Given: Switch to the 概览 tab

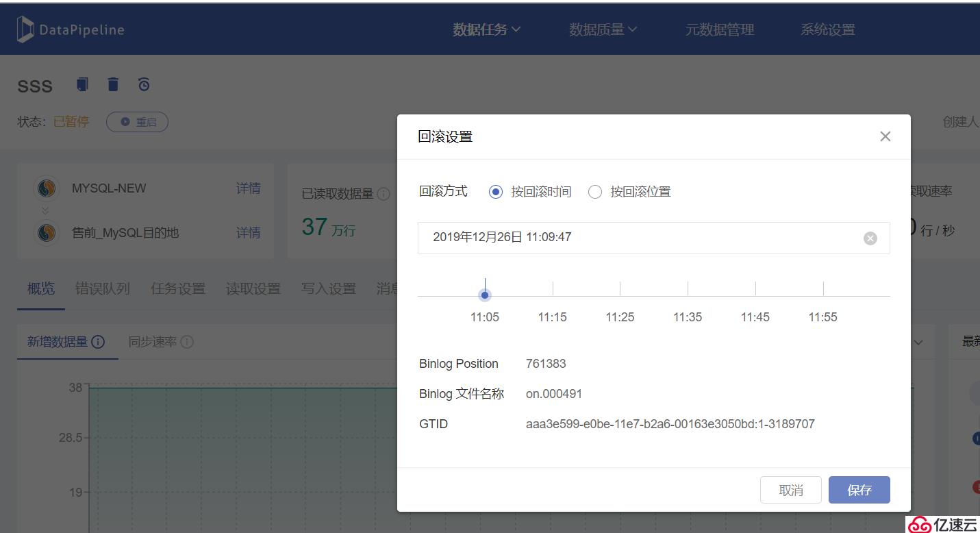Looking at the screenshot, I should point(41,288).
